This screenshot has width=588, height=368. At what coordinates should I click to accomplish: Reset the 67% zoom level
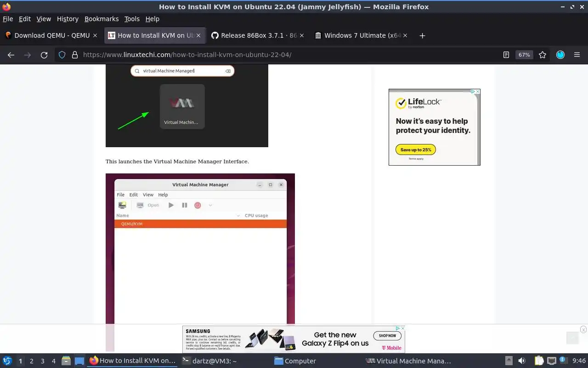[x=524, y=55]
